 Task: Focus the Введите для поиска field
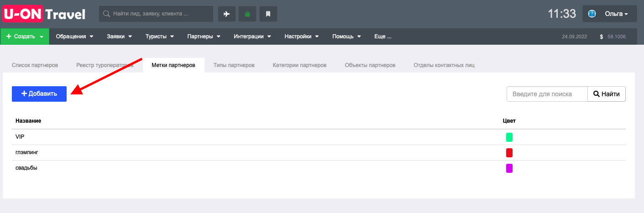click(547, 94)
